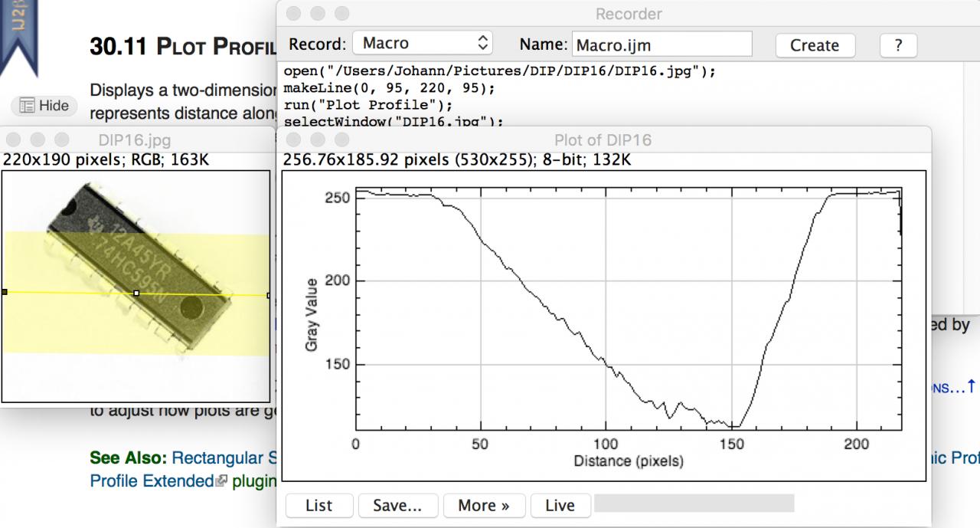Click the ? help button in Recorder
Screen dimensions: 980x528
[x=897, y=45]
